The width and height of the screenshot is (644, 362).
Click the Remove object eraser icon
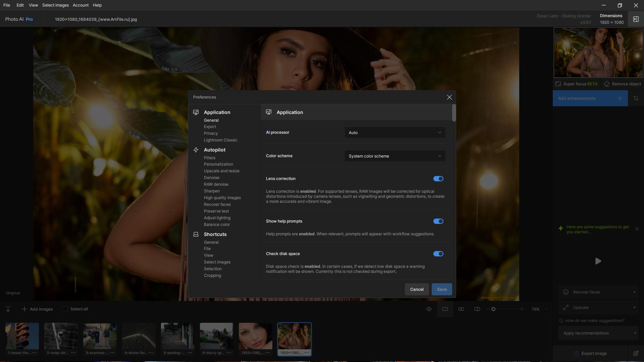point(607,84)
